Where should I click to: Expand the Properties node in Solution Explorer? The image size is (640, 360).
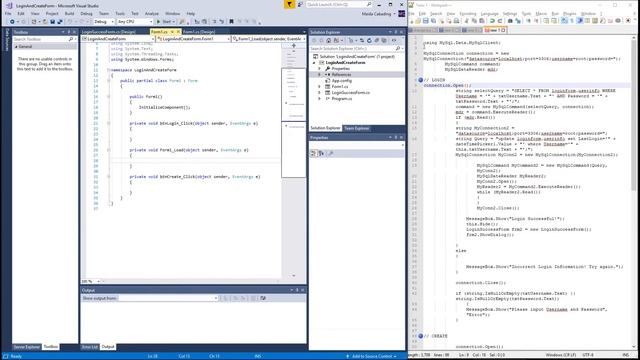(320, 69)
